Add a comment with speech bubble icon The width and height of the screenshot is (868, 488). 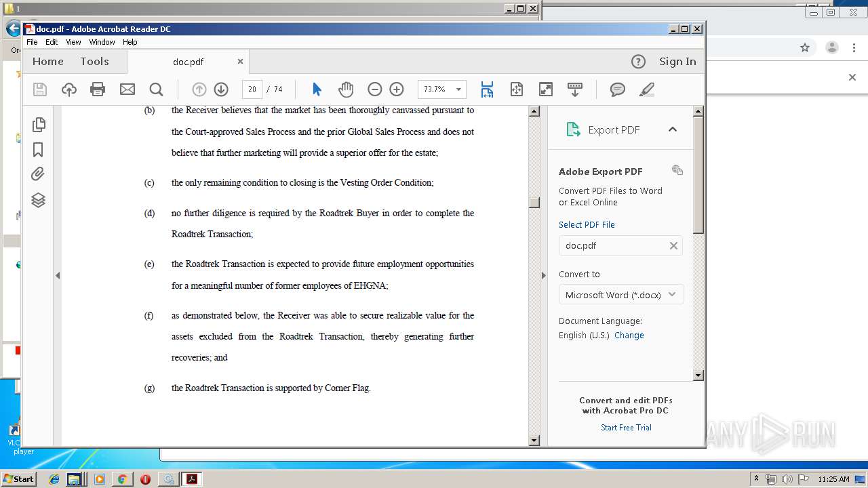(x=617, y=89)
